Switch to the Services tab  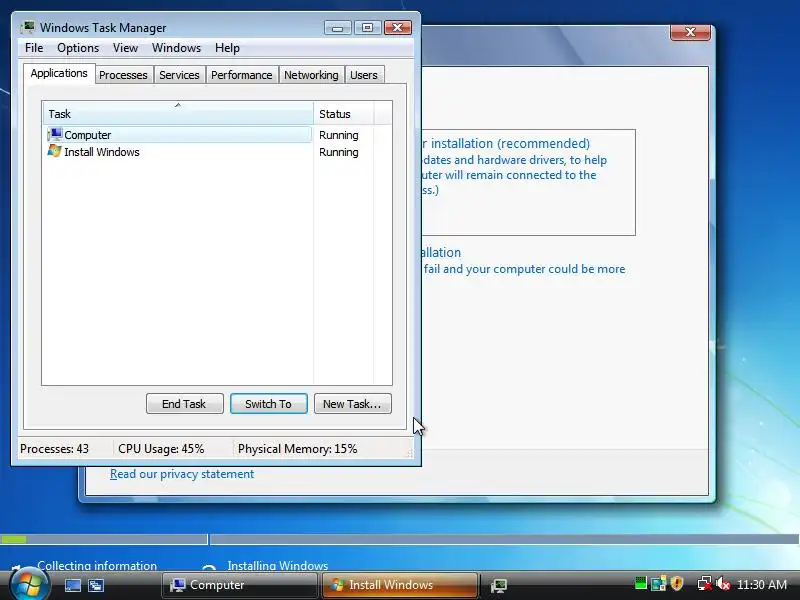tap(179, 75)
